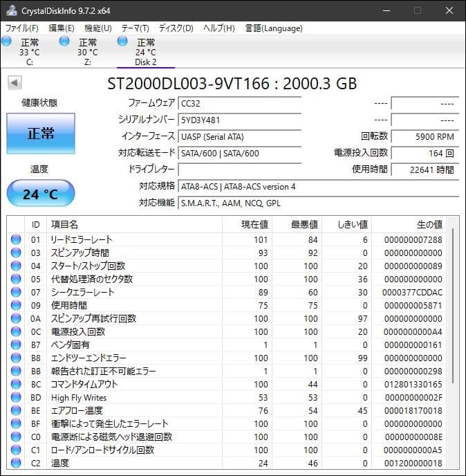Open the ファイル(F) menu
Viewport: 466px width, 476px height.
22,28
